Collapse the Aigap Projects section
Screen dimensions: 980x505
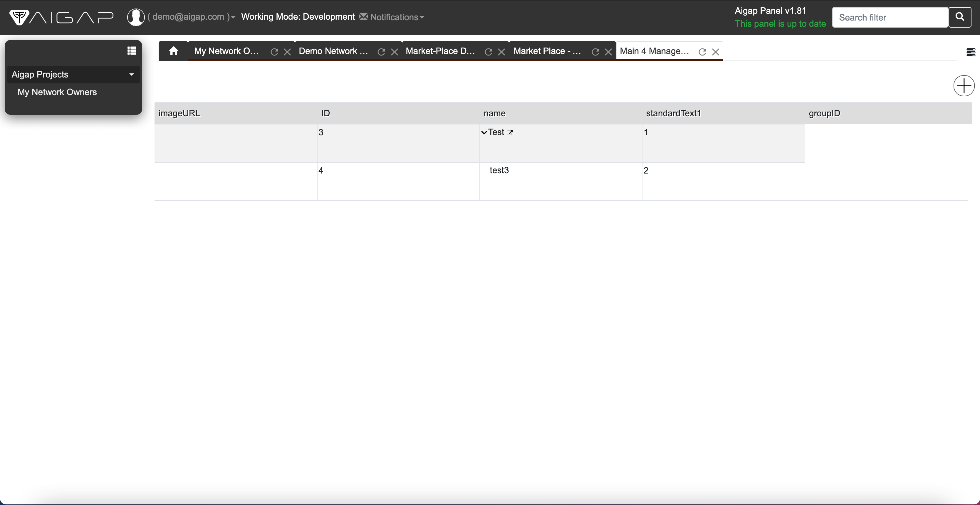point(73,75)
